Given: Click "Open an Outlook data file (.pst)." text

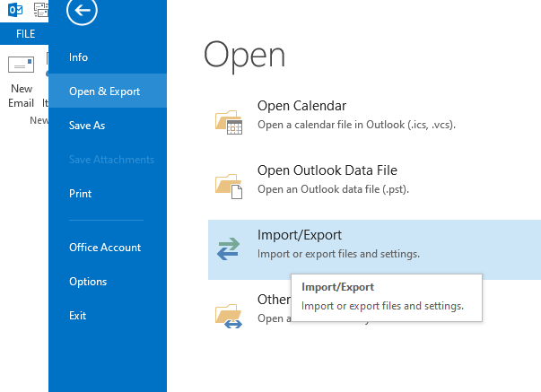Looking at the screenshot, I should click(333, 189).
